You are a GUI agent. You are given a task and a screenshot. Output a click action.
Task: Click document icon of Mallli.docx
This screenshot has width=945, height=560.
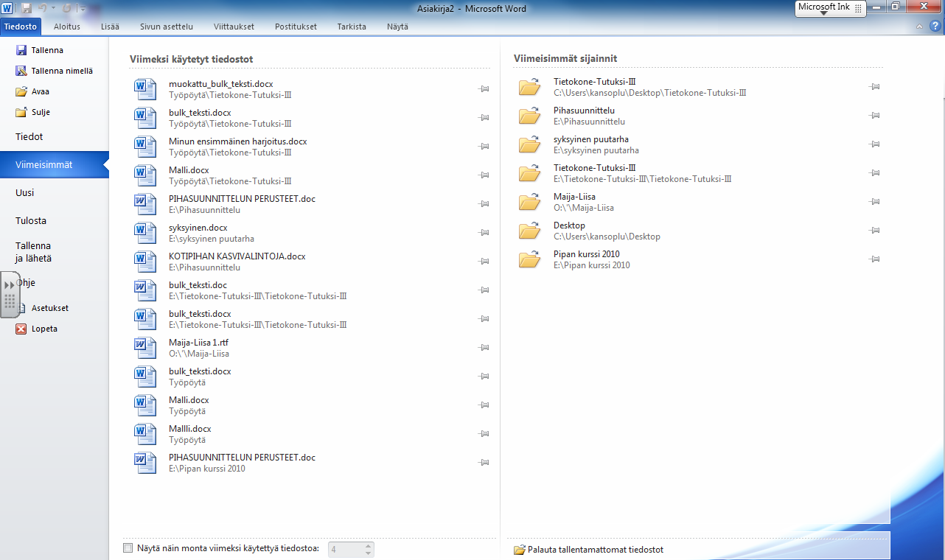[x=145, y=435]
